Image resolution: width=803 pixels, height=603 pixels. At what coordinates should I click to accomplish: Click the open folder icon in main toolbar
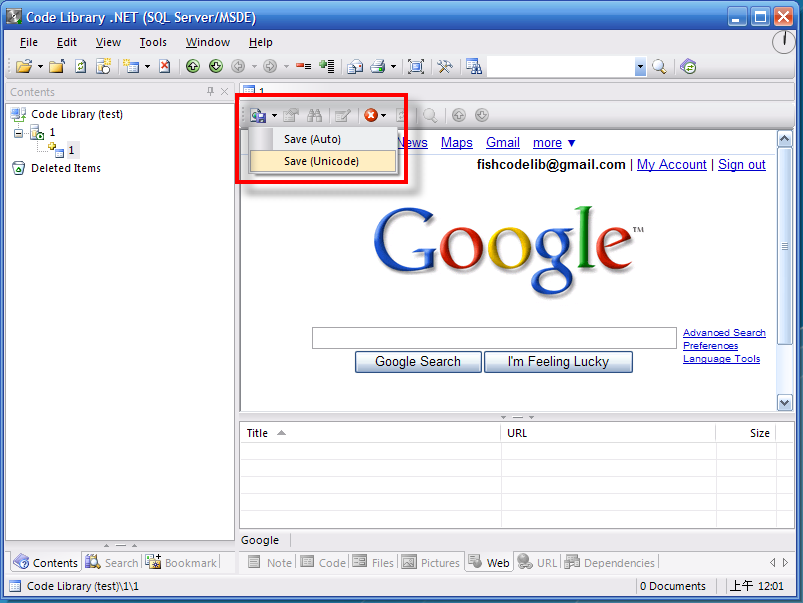24,67
